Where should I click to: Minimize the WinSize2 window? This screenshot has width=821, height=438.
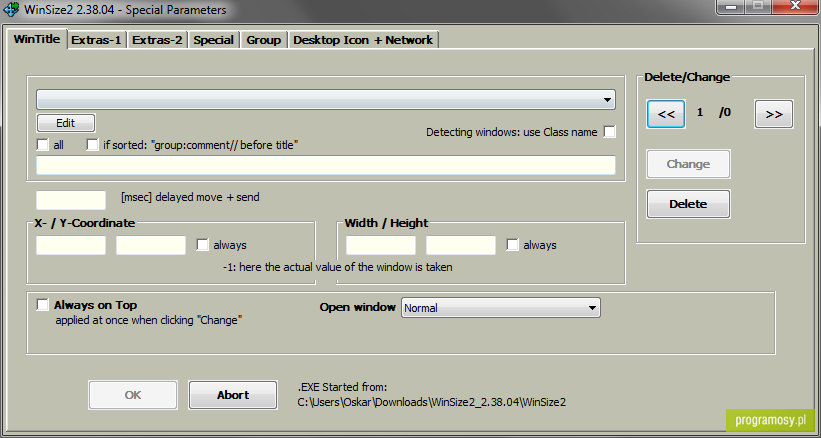732,6
